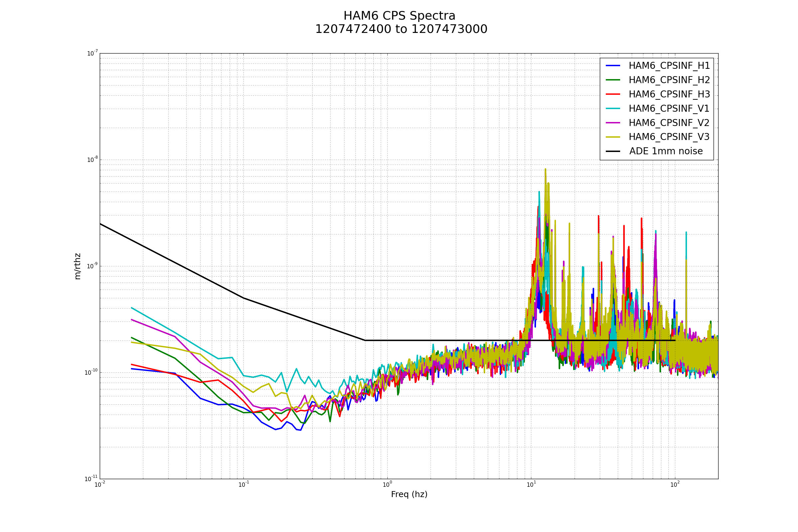Screen dimensions: 798x532
Task: Click the HAM6_CPSINF_V2 legend label
Action: (x=669, y=123)
